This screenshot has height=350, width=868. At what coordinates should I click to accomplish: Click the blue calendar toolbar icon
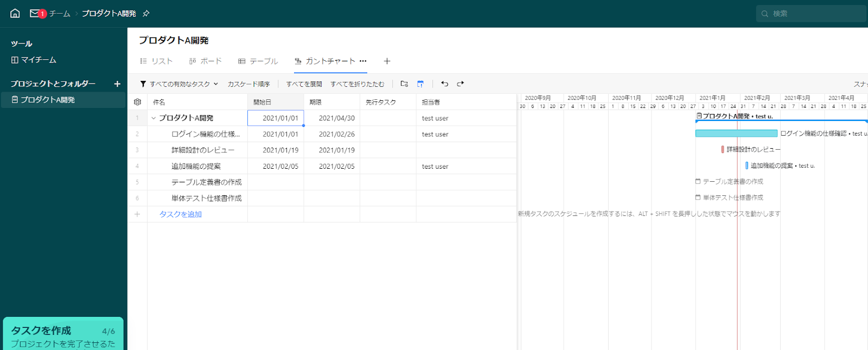420,84
